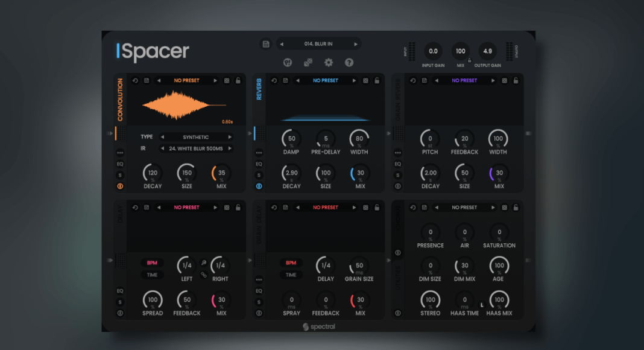Open the settings gear icon
This screenshot has width=644, height=350.
[329, 62]
